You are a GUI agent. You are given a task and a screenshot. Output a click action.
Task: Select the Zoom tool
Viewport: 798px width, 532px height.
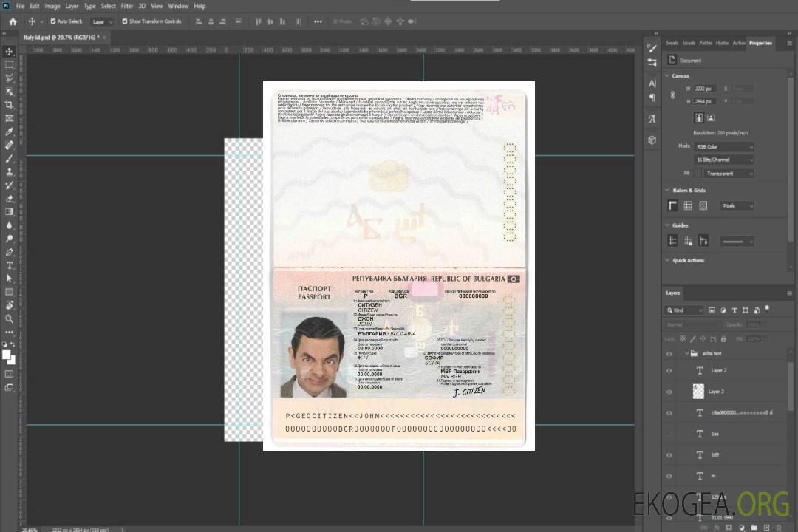point(9,318)
